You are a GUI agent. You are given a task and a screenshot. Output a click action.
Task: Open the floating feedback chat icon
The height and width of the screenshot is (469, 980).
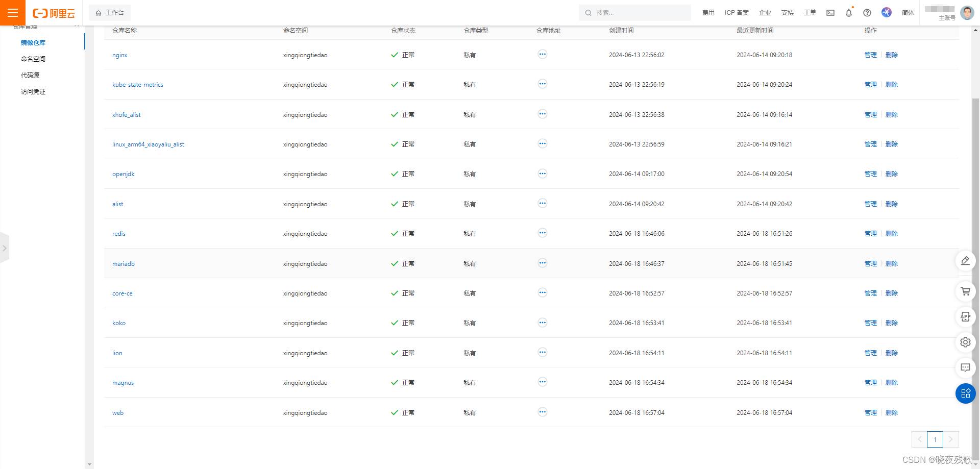pos(965,367)
